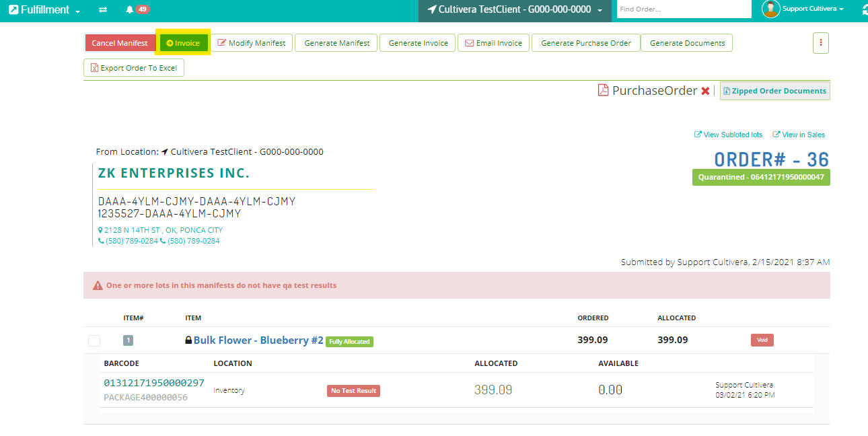Screen dimensions: 868x436
Task: Click the Generate Manifest button
Action: [337, 43]
